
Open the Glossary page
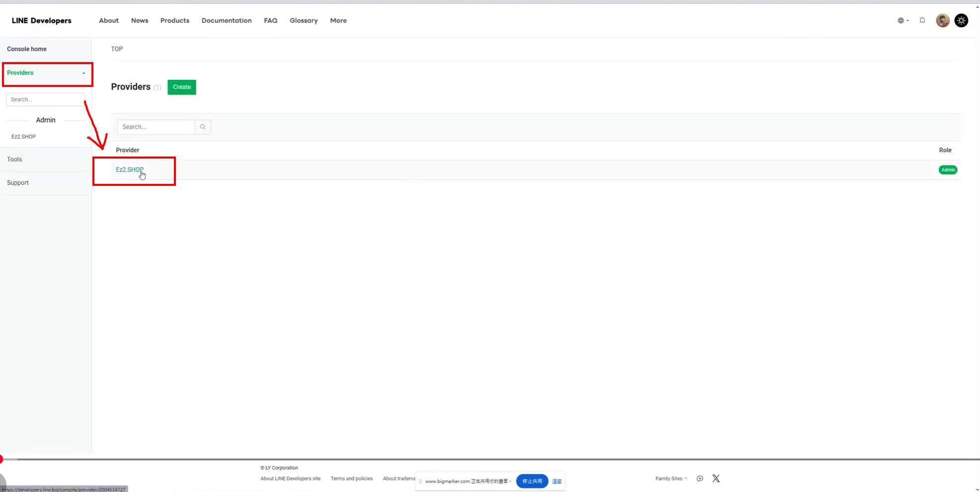pos(304,20)
